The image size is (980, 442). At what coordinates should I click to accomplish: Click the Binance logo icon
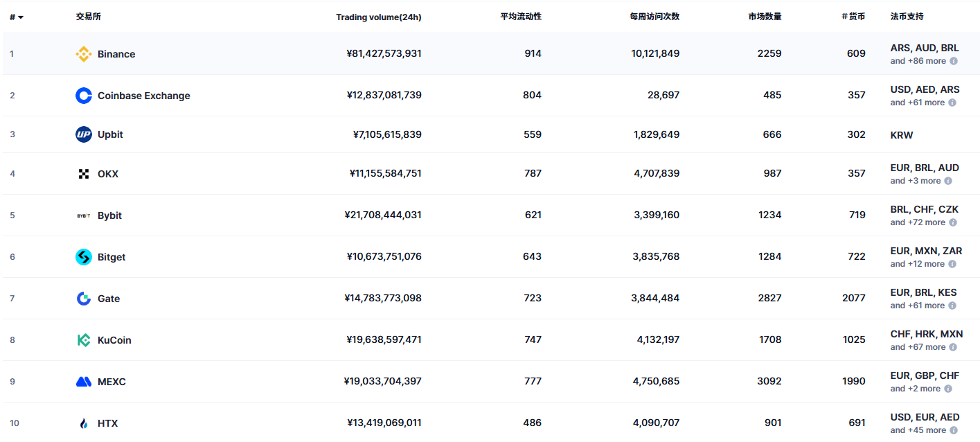pyautogui.click(x=83, y=54)
